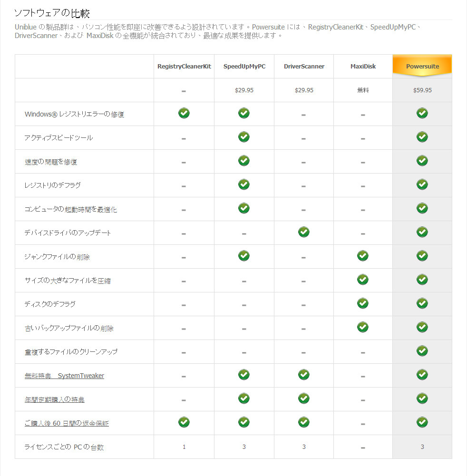Click the レジストリのデフラグ row label
467x476 pixels.
pos(52,185)
